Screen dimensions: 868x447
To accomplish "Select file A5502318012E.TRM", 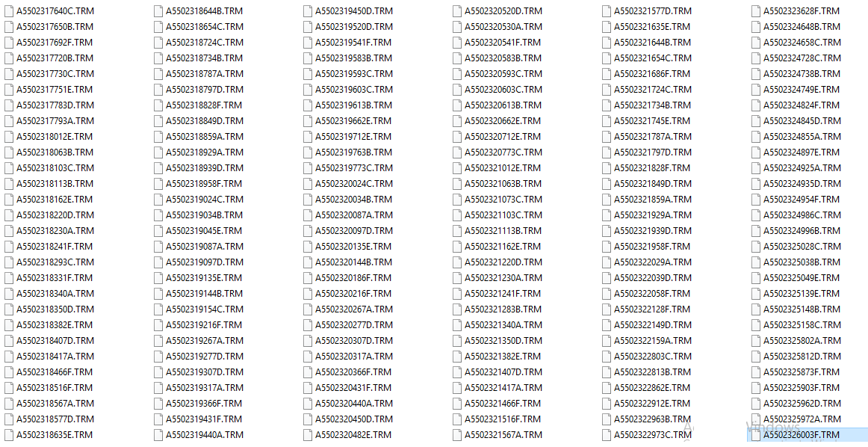I will tap(55, 136).
